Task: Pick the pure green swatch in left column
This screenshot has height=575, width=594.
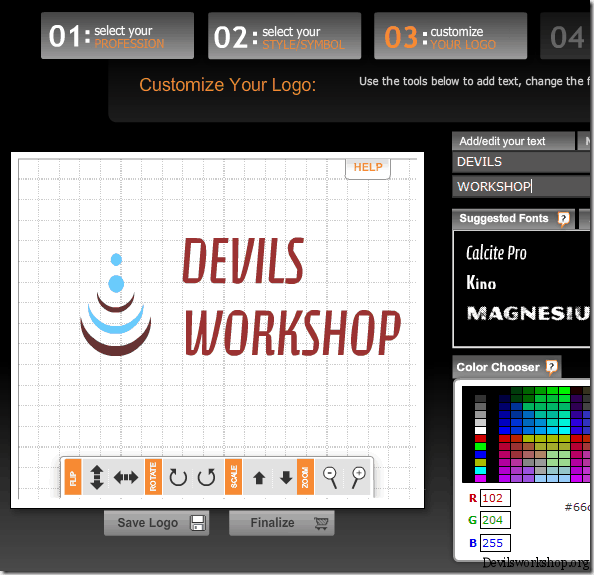Action: tap(480, 446)
